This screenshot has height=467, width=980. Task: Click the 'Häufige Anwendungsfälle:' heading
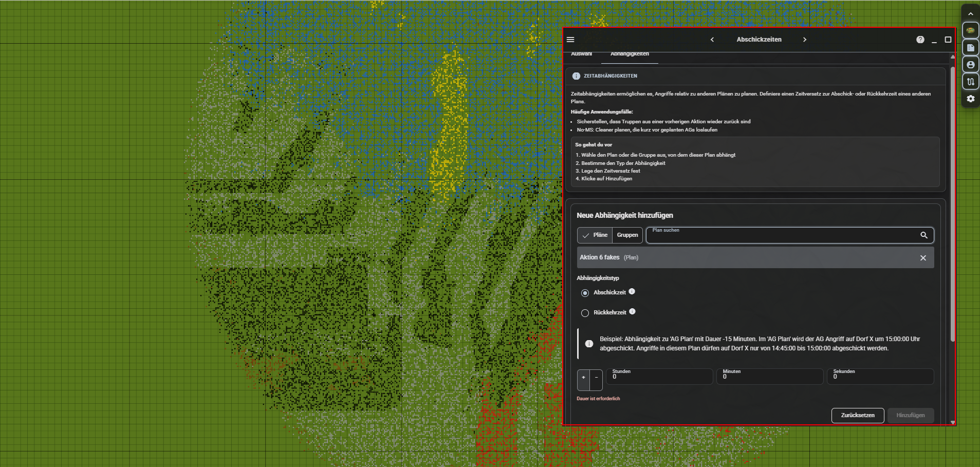point(602,112)
